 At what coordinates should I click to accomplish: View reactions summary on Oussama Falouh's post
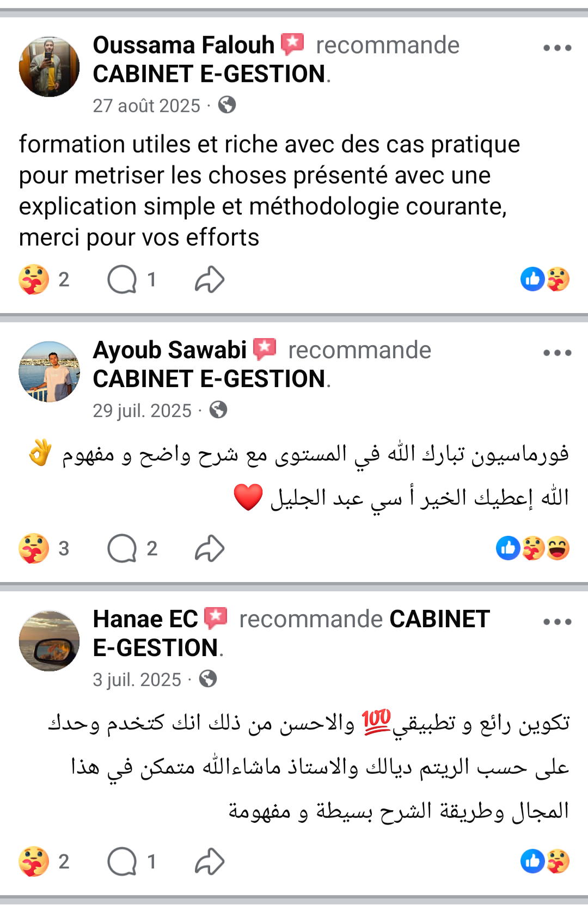[544, 280]
